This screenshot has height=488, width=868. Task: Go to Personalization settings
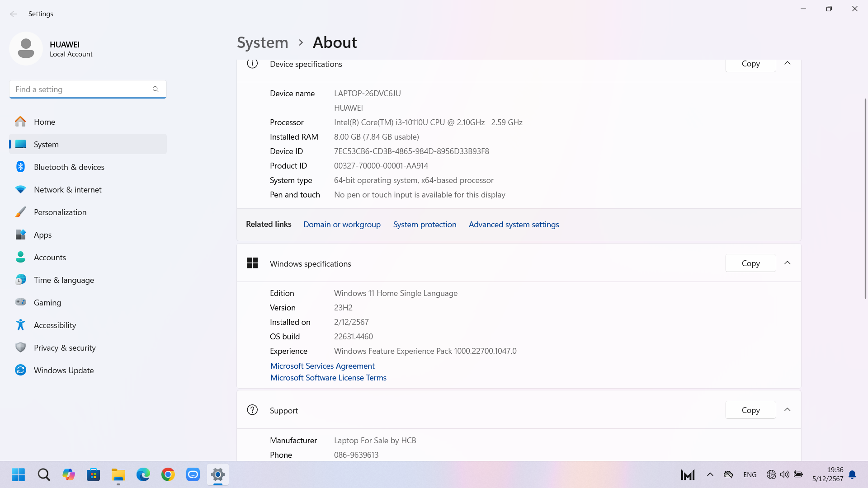coord(88,212)
